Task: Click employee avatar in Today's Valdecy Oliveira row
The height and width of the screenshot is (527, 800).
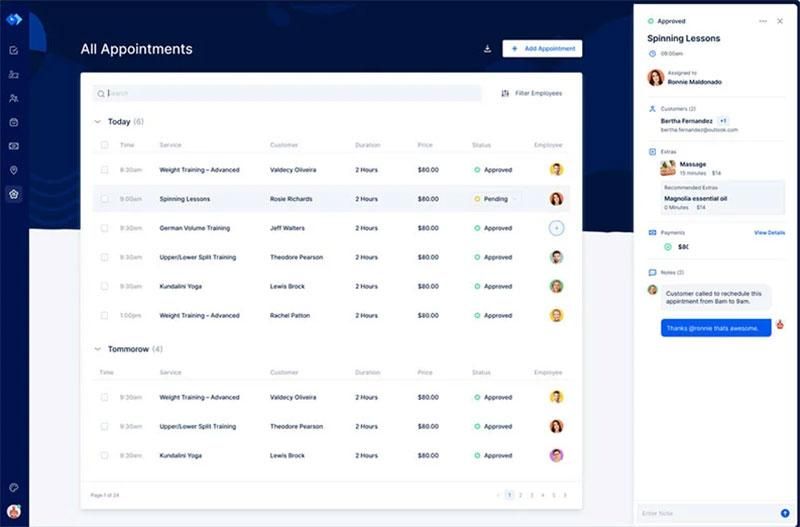Action: pos(556,170)
